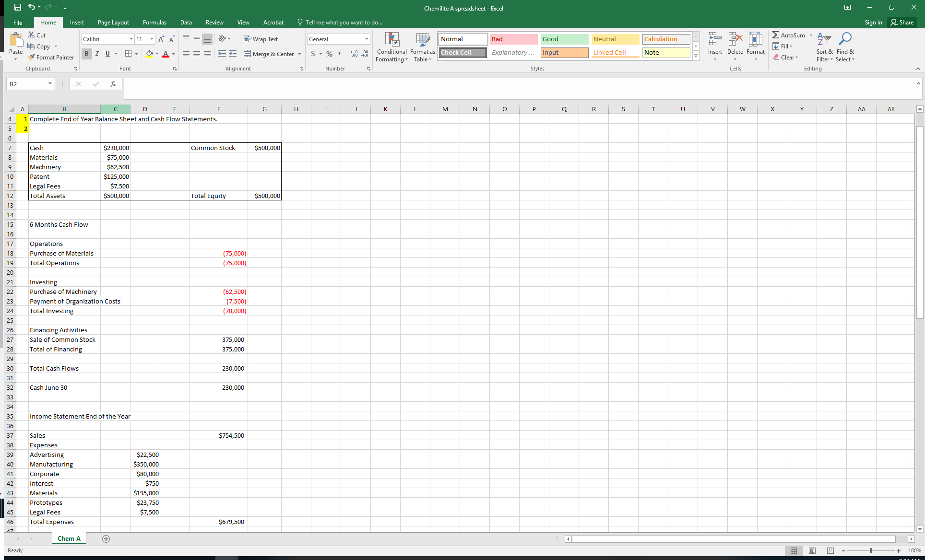
Task: Expand the cell styles gallery
Action: click(x=696, y=56)
